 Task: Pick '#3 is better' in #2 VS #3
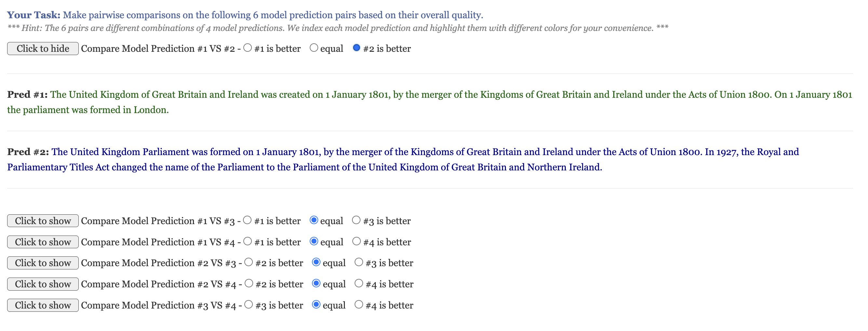coord(359,262)
